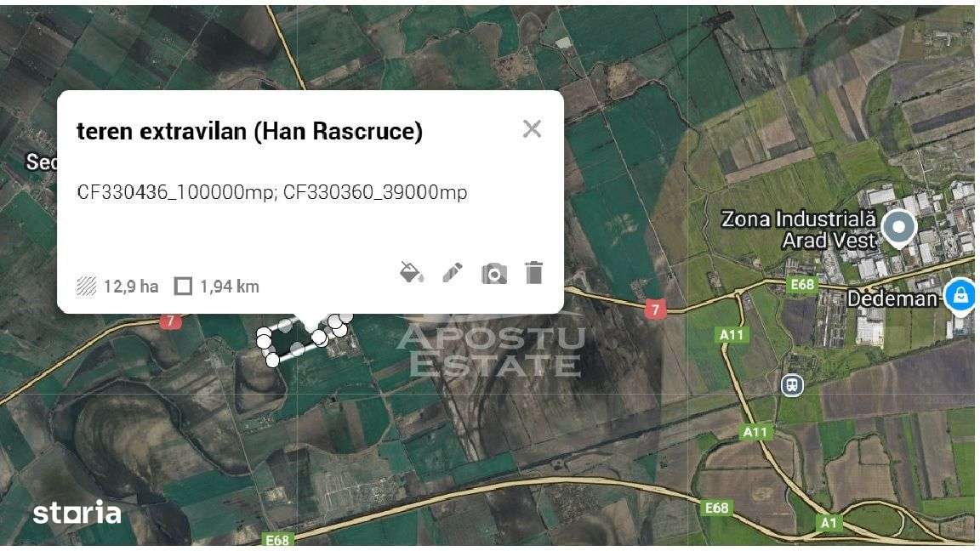980x551 pixels.
Task: Click the 1,94 km perimeter square icon
Action: click(183, 286)
